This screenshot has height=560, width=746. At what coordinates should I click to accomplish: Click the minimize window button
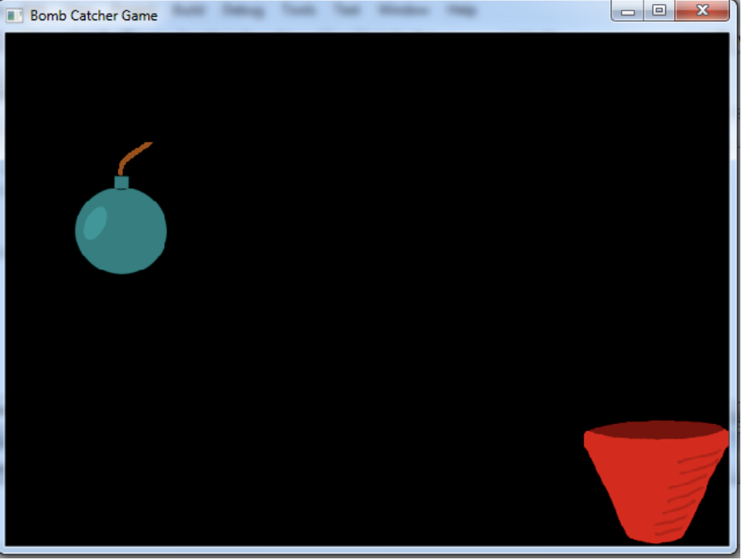click(x=628, y=11)
